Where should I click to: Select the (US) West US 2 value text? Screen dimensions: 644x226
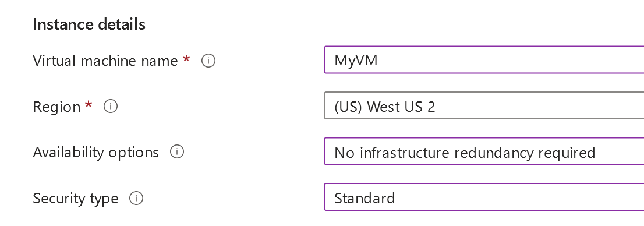coord(385,107)
